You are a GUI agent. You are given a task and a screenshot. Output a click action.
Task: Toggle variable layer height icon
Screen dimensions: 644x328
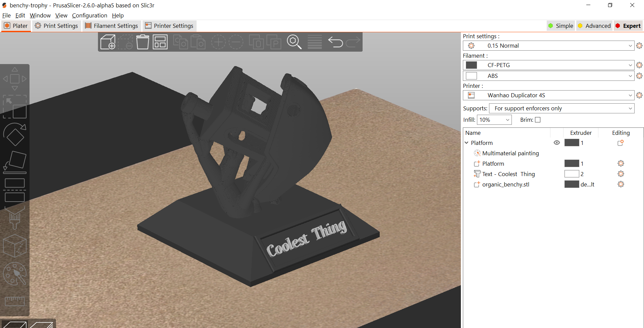coord(315,42)
